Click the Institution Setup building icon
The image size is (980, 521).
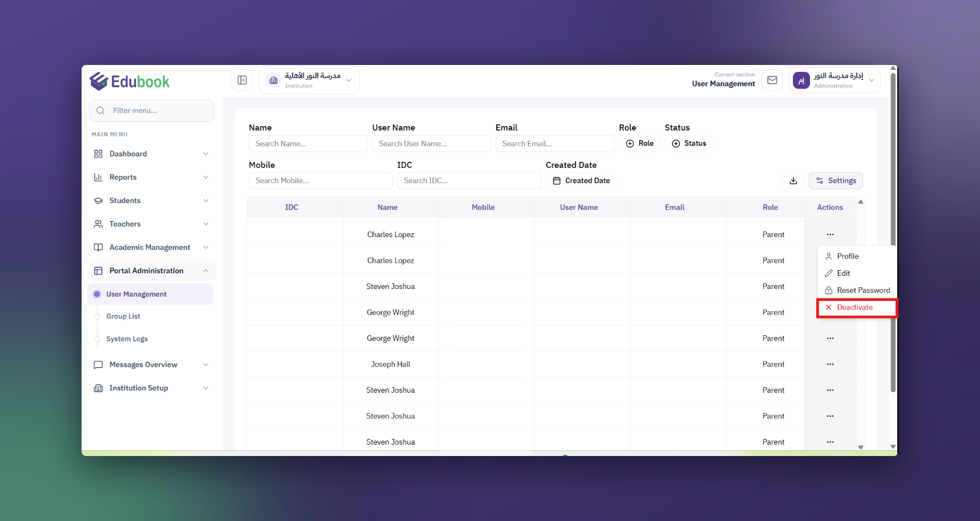tap(98, 388)
